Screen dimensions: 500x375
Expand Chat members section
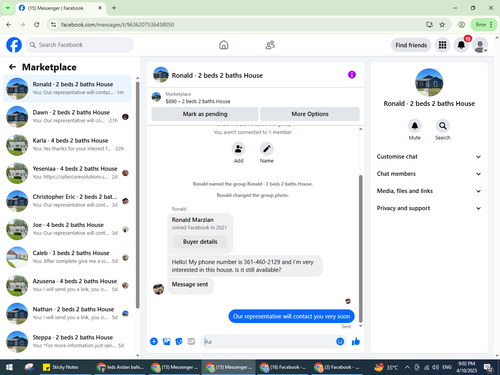[429, 174]
